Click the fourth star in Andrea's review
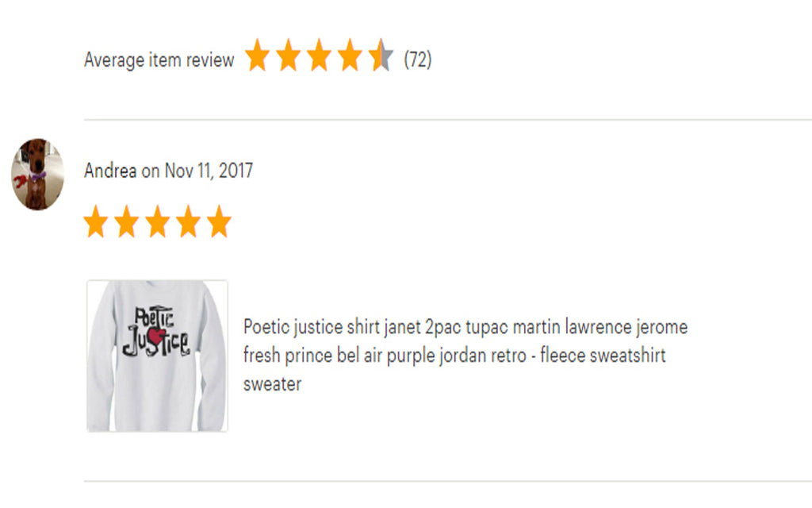 [188, 222]
